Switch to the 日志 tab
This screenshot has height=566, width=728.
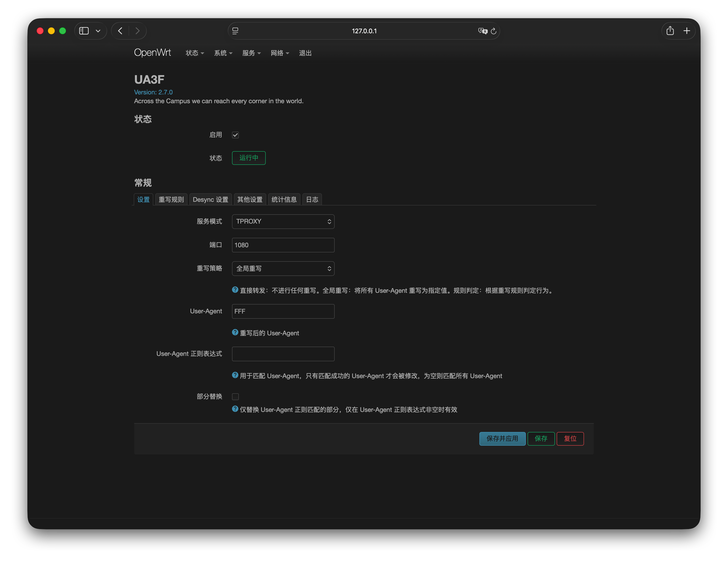(312, 199)
